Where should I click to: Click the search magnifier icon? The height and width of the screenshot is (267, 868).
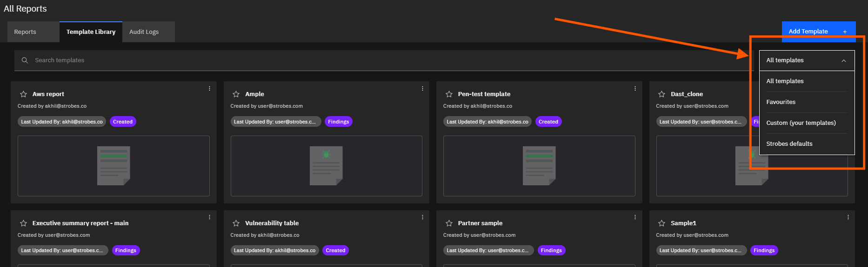tap(25, 60)
